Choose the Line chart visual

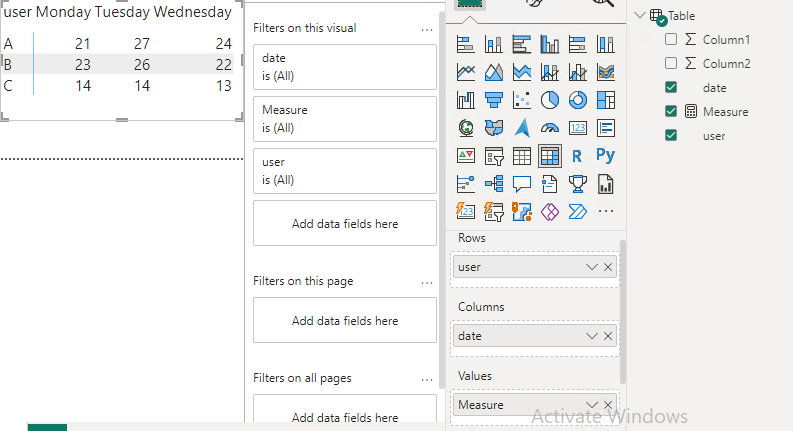465,72
